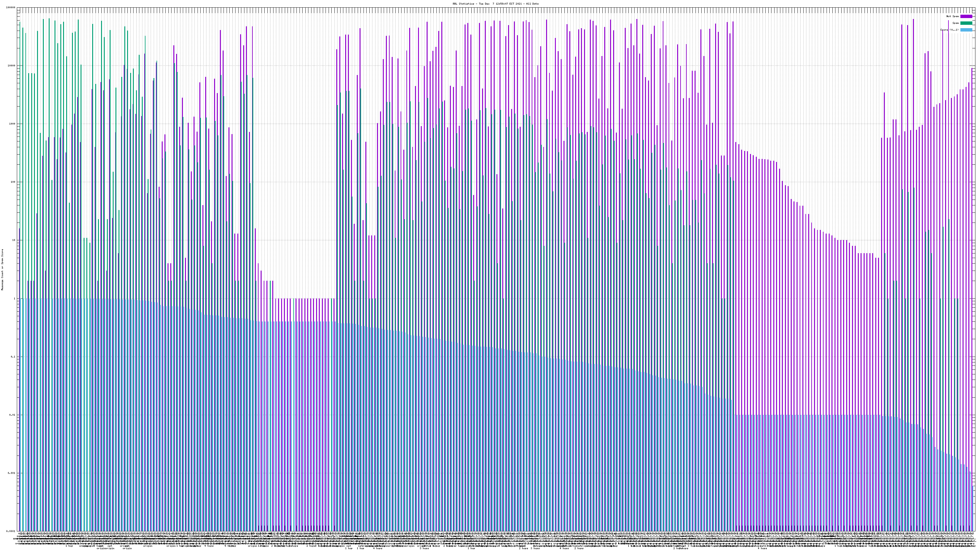The image size is (980, 551).
Task: Click the 0.1 y-axis tick label
Action: [13, 357]
